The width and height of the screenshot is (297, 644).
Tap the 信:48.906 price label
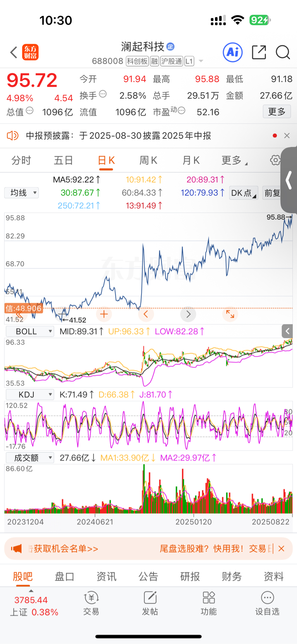click(x=24, y=308)
